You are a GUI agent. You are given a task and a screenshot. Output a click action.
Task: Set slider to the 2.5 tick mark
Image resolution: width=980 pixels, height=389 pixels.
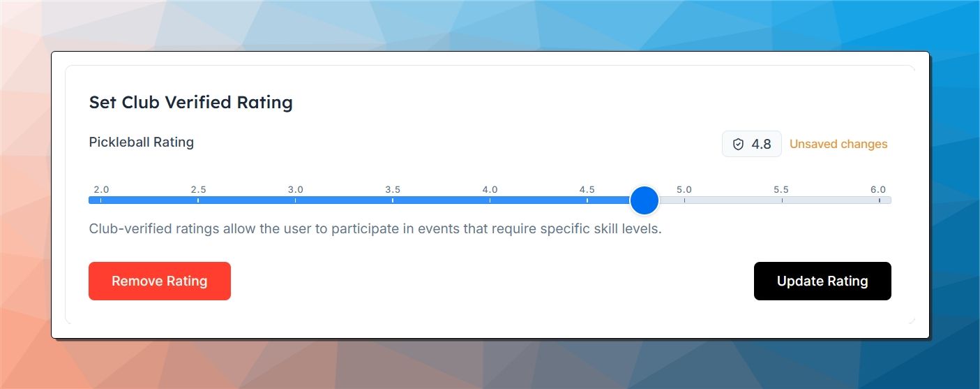point(198,200)
